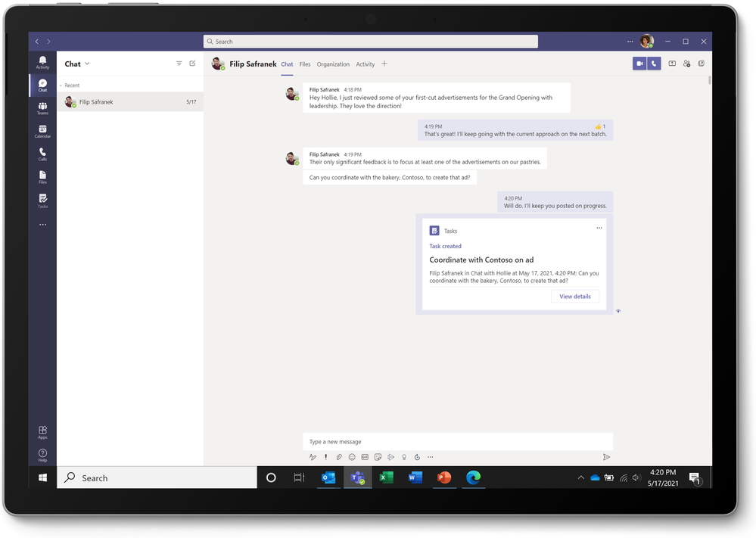
Task: Open the Calls section in sidebar
Action: [42, 154]
